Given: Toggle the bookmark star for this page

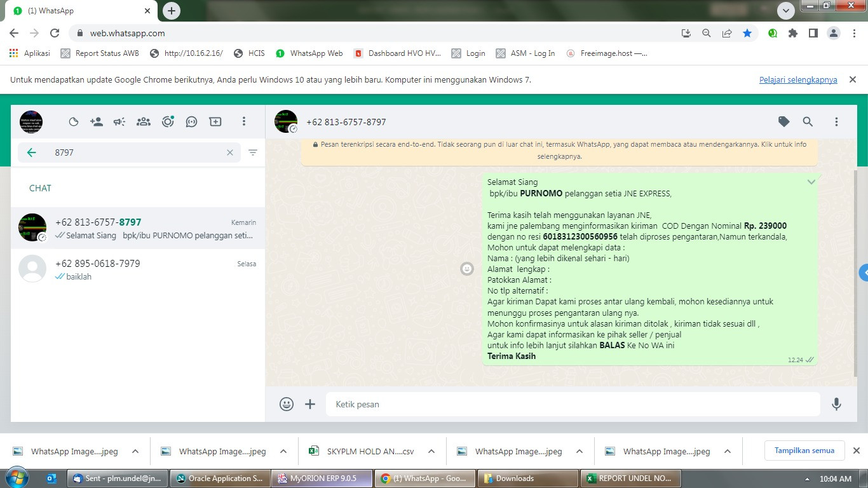Looking at the screenshot, I should click(x=747, y=33).
